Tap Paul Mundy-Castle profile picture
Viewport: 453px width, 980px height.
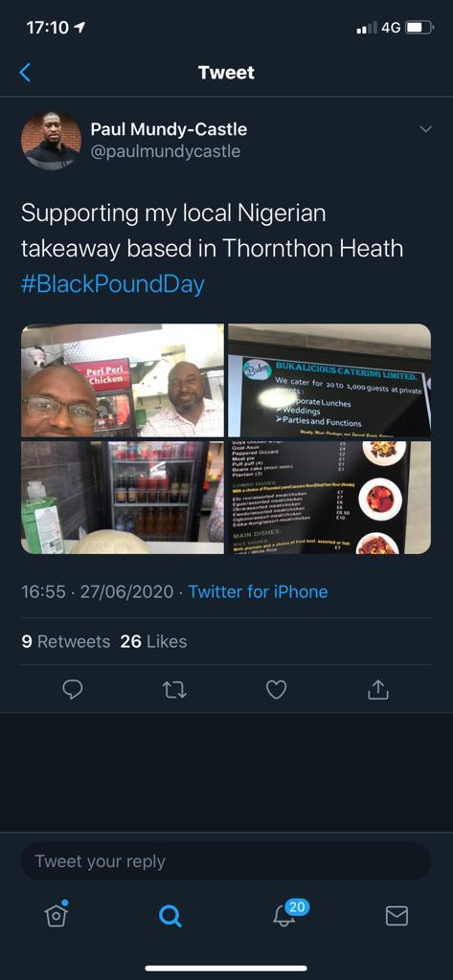(51, 141)
